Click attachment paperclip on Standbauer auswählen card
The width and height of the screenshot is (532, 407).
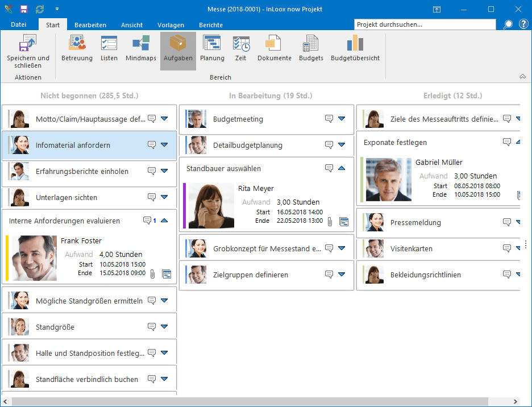coord(330,221)
